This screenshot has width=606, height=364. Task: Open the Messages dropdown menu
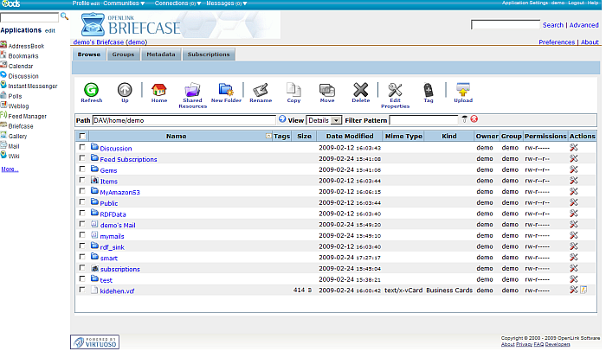coord(223,3)
